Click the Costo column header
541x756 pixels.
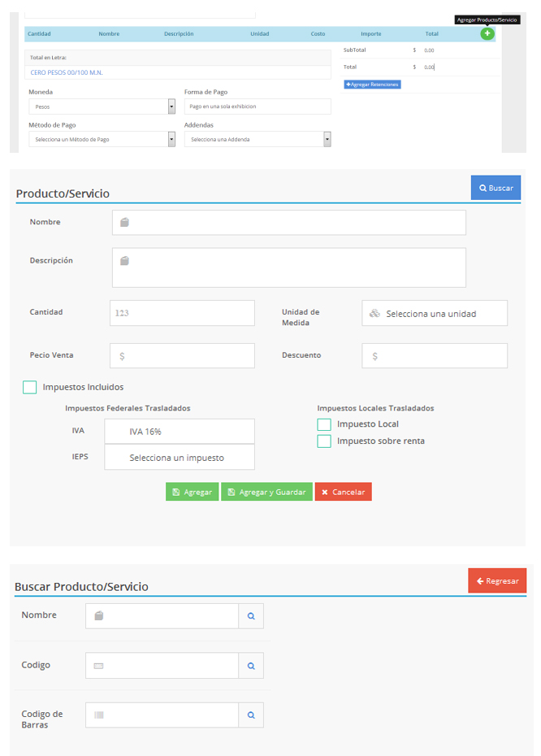pos(318,34)
